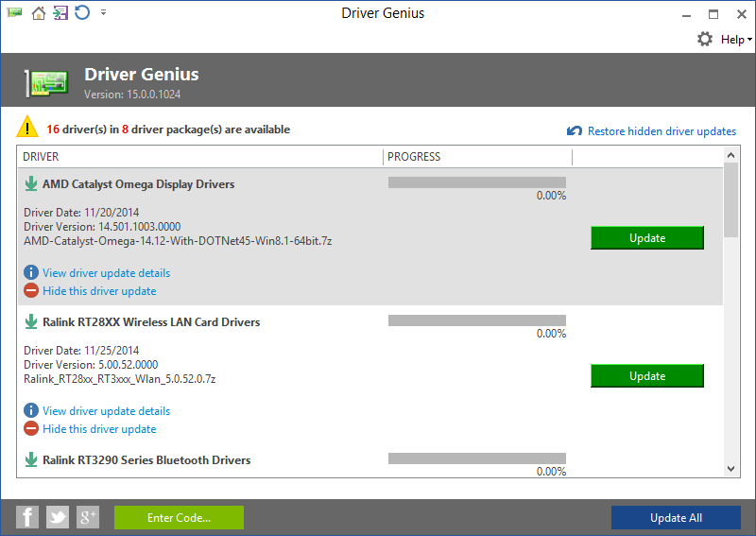Click red minus icon under Ralink RT28XX

coord(31,428)
